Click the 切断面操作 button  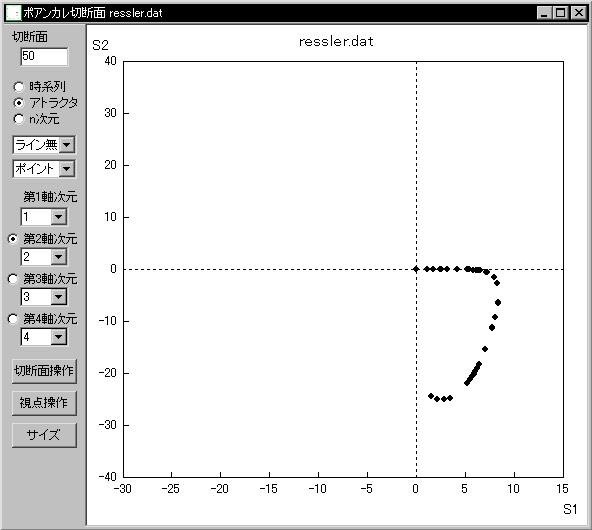(44, 371)
